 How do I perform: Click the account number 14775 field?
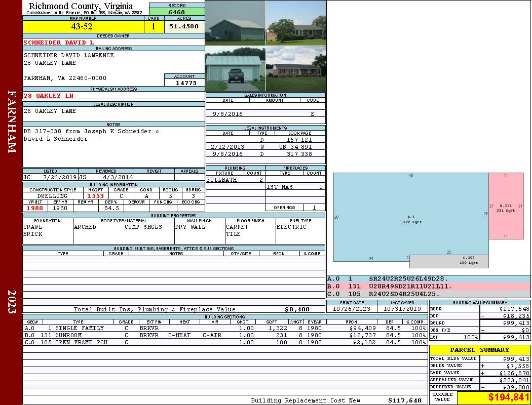point(184,83)
